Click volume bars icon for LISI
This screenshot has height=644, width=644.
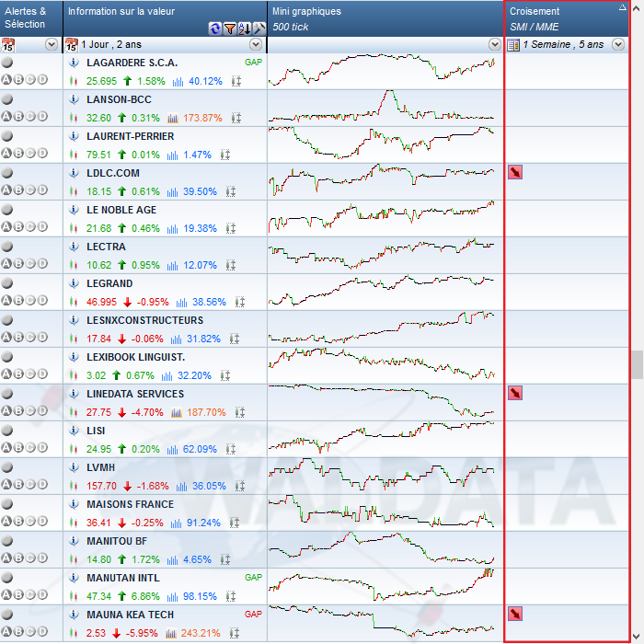pos(173,449)
